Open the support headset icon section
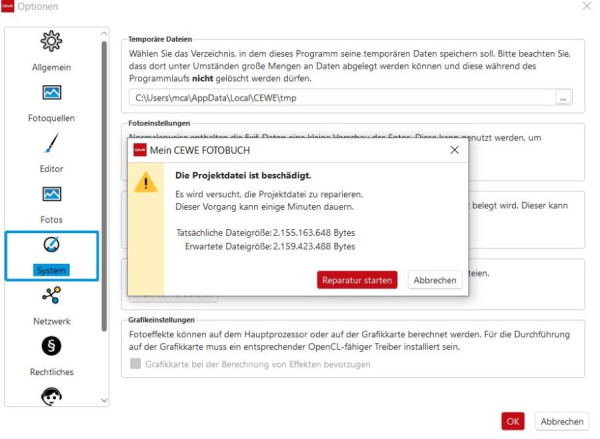Image resolution: width=600 pixels, height=439 pixels. (x=51, y=397)
